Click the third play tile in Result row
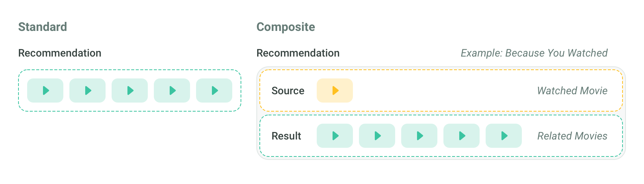This screenshot has height=184, width=644. coord(419,136)
